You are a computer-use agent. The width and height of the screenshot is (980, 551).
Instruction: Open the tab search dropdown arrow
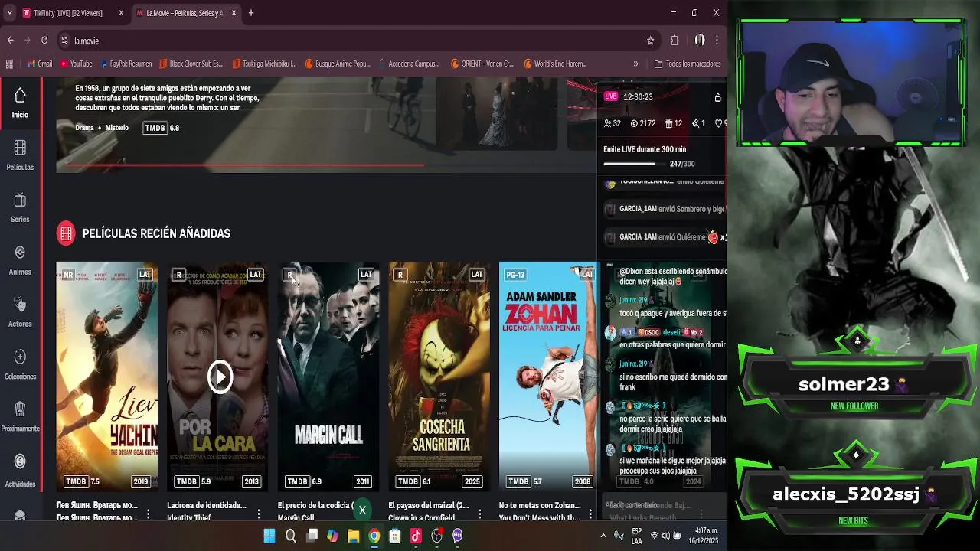(x=9, y=13)
